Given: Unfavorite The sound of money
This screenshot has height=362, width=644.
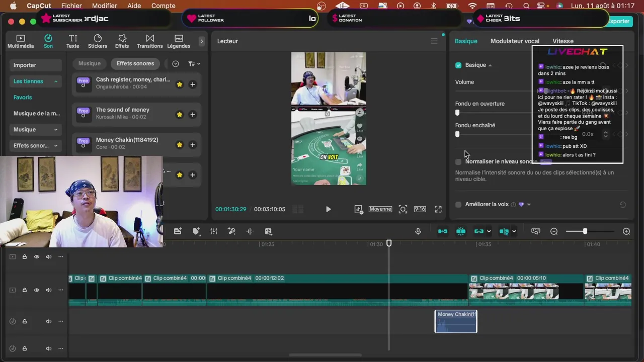Looking at the screenshot, I should (180, 115).
